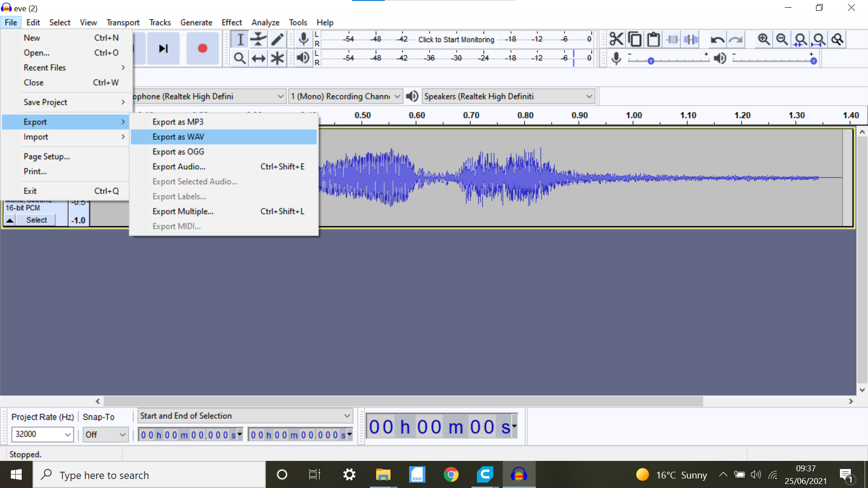Paste with the clipboard icon
Viewport: 868px width, 488px height.
pos(653,39)
